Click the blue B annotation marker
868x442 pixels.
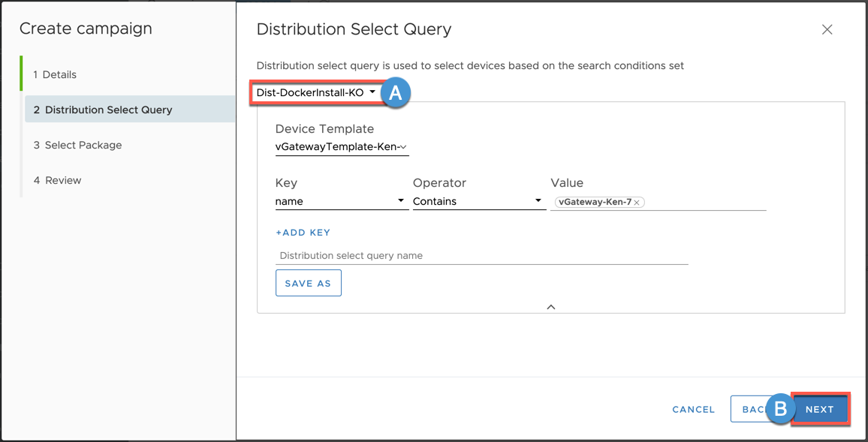point(780,409)
